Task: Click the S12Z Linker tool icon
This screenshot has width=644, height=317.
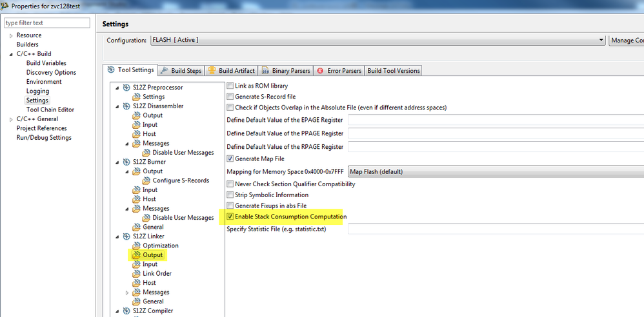Action: 126,236
